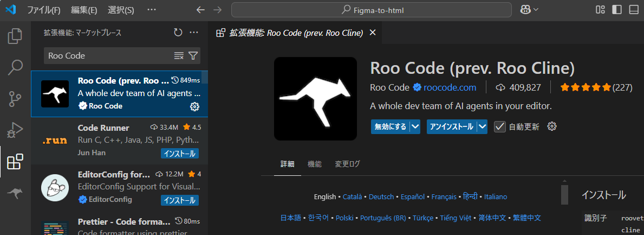Toggle the 自動更新 checkbox
The height and width of the screenshot is (235, 644).
point(500,127)
